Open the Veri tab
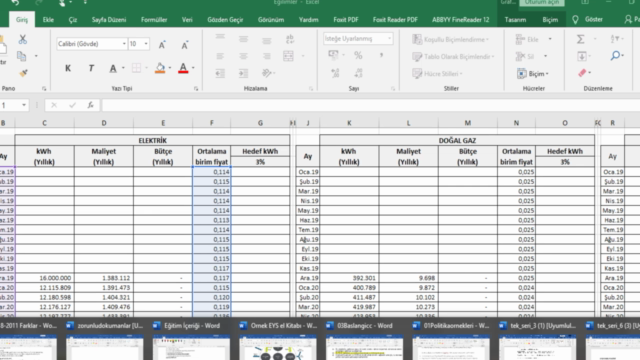This screenshot has height=360, width=640. [187, 20]
